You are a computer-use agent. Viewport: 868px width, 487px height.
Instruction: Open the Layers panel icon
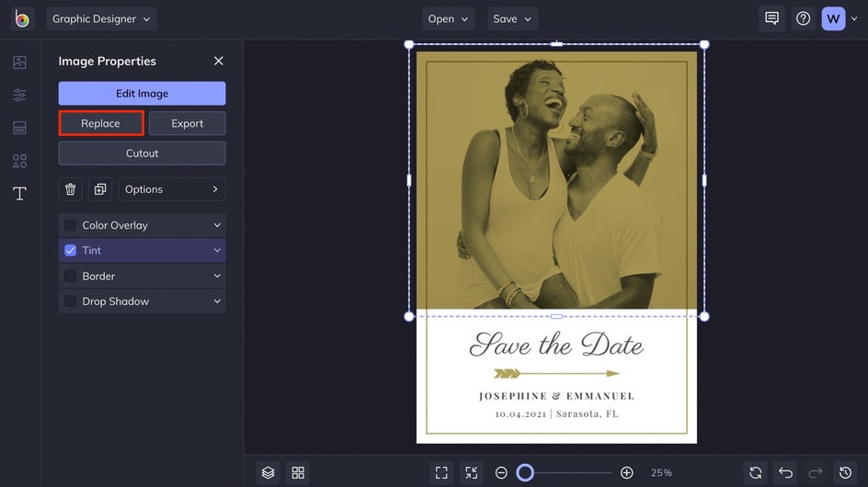point(268,472)
